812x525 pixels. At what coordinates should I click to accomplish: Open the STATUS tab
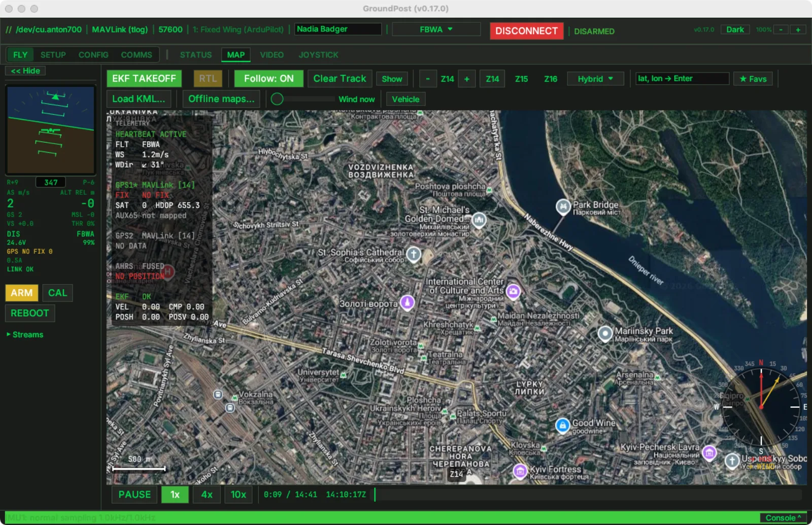coord(196,55)
